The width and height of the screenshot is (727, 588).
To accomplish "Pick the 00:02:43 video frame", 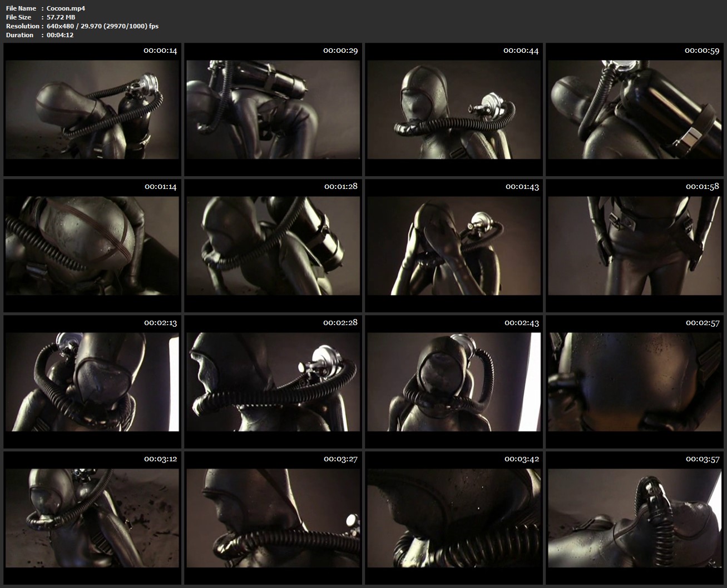I will pos(454,382).
